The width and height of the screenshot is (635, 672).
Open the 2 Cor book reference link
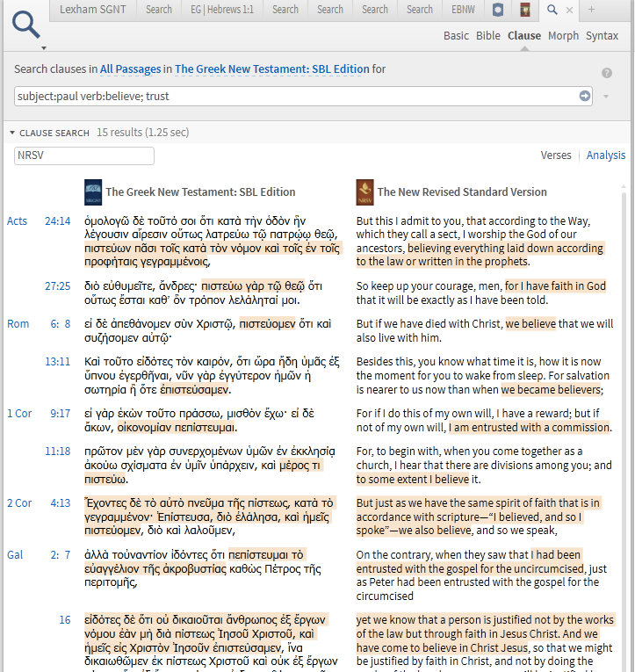(19, 503)
